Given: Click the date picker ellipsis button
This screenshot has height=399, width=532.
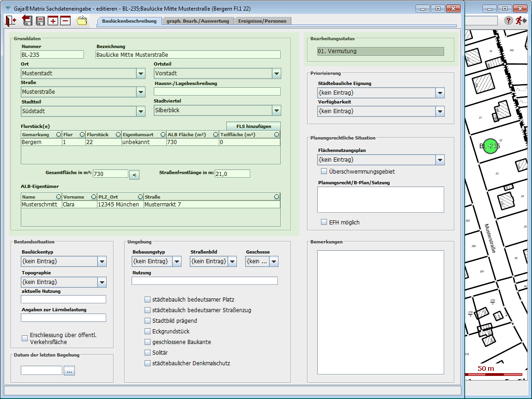Looking at the screenshot, I should pyautogui.click(x=69, y=371).
